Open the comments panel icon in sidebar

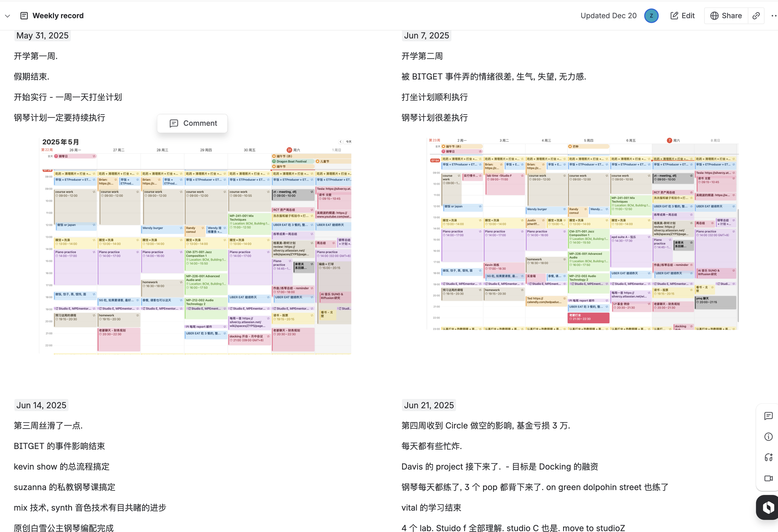768,416
